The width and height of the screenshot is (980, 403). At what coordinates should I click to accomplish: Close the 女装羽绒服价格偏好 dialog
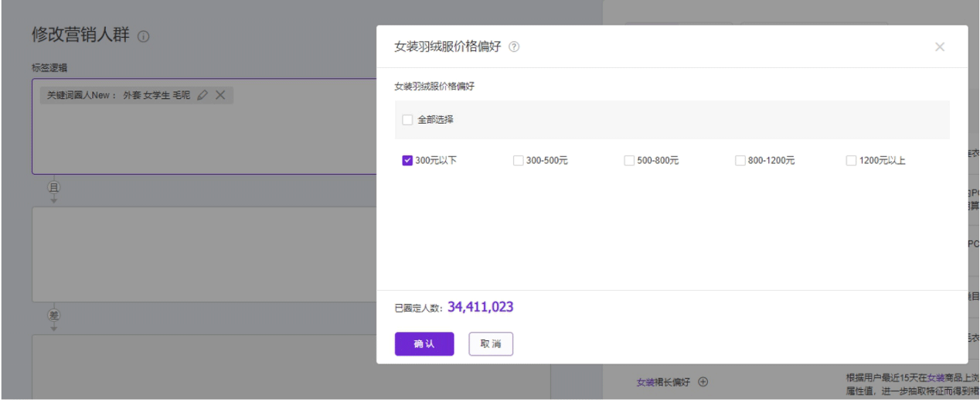pos(939,47)
